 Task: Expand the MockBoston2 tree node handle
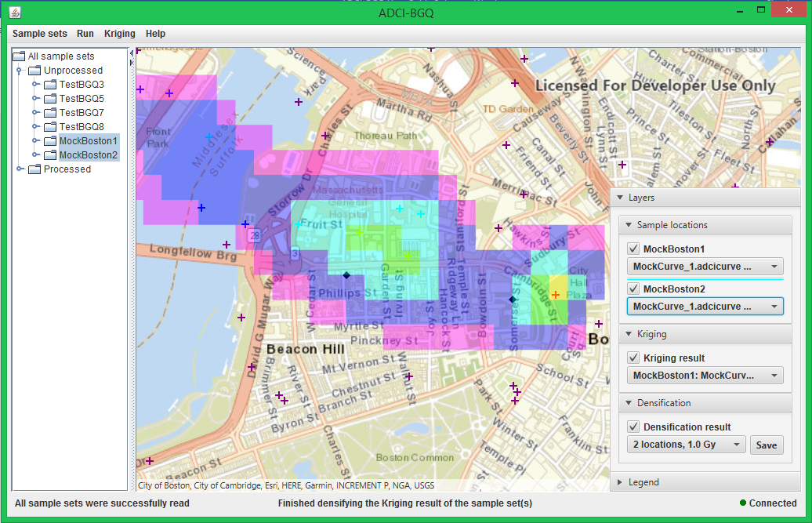tap(35, 154)
